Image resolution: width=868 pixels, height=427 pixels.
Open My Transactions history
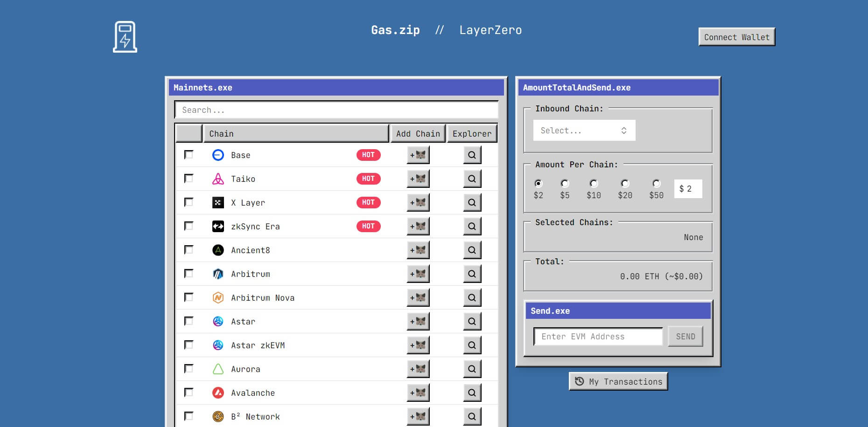[x=618, y=381]
